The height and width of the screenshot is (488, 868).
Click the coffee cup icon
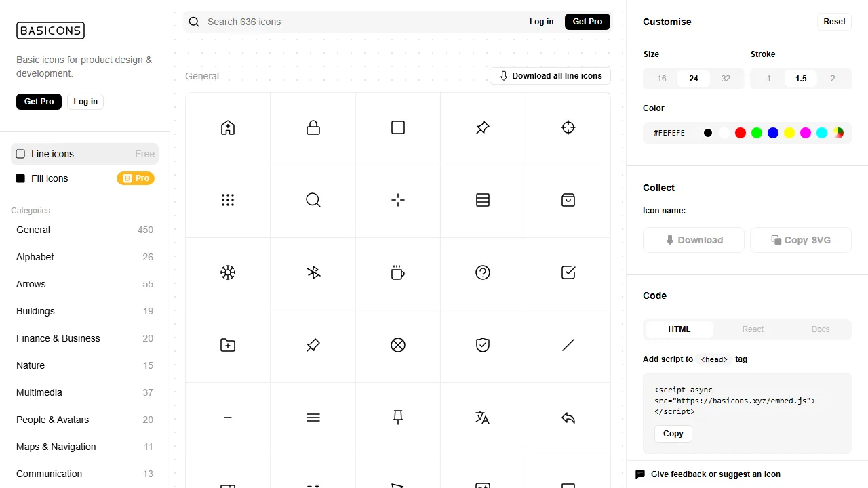pyautogui.click(x=397, y=272)
